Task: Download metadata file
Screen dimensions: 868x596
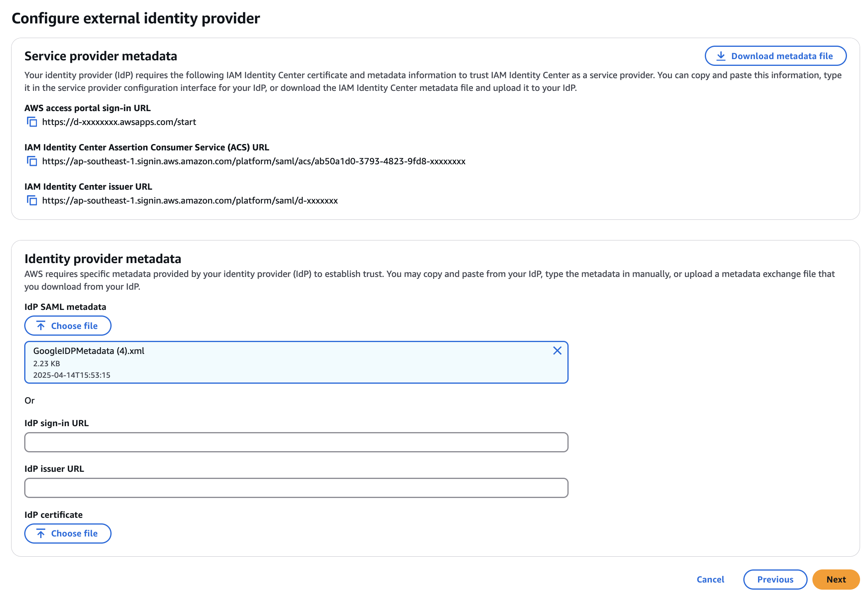Action: pyautogui.click(x=775, y=56)
